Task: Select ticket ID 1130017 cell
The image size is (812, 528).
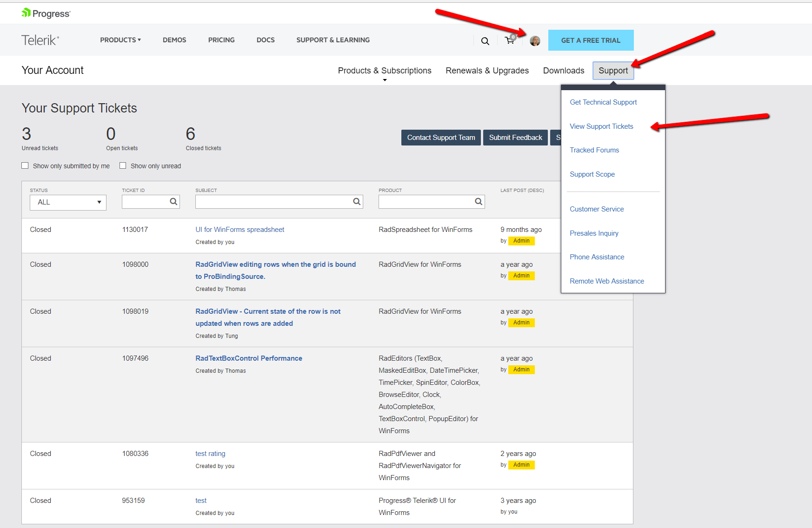Action: coord(135,230)
